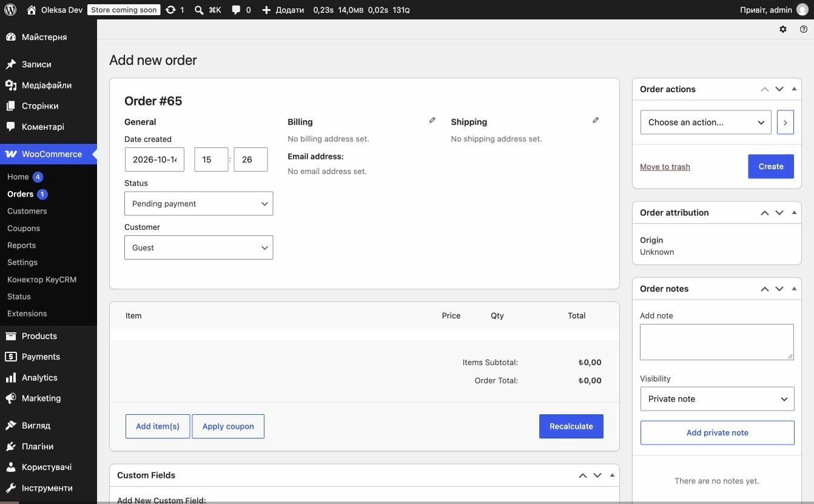Focus the hour field showing 15
This screenshot has height=504, width=814.
pos(211,160)
